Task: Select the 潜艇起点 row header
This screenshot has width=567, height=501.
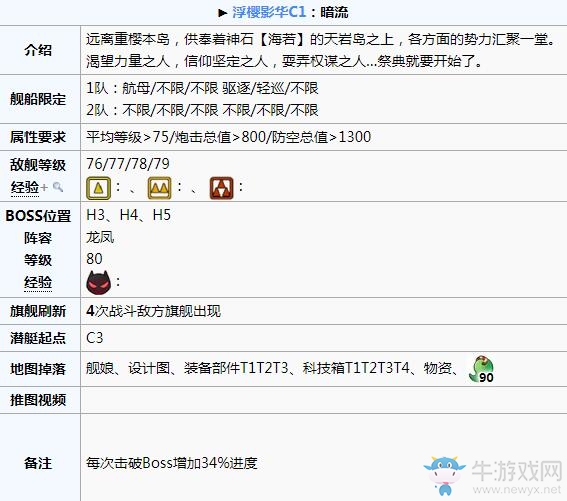Action: 38,338
